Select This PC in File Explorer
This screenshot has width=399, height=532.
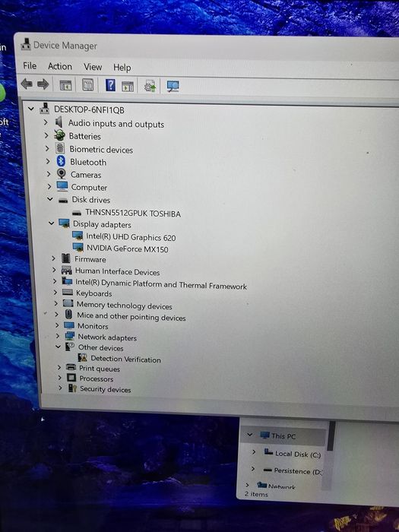tap(283, 436)
